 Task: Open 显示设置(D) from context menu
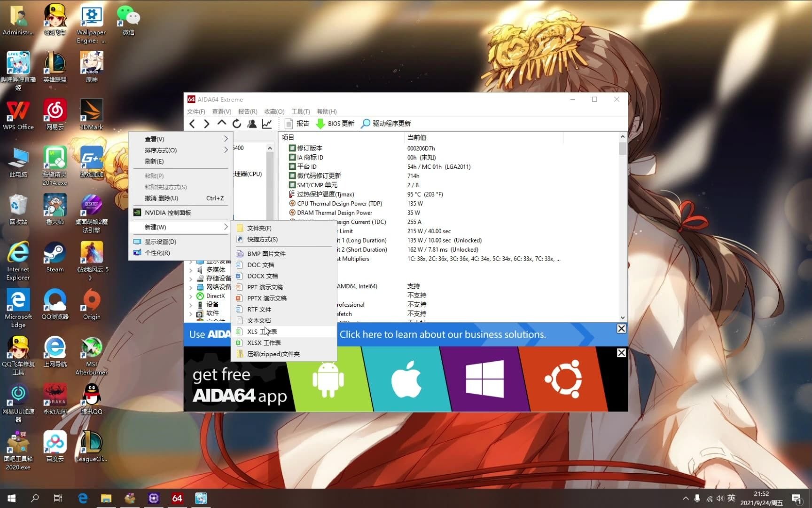[x=180, y=242]
